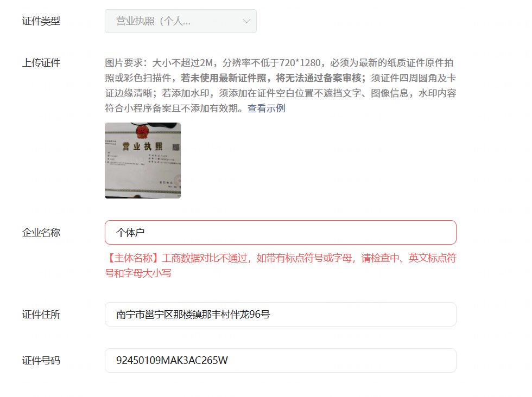Click the 证件住所 label
The height and width of the screenshot is (397, 532).
pos(41,314)
